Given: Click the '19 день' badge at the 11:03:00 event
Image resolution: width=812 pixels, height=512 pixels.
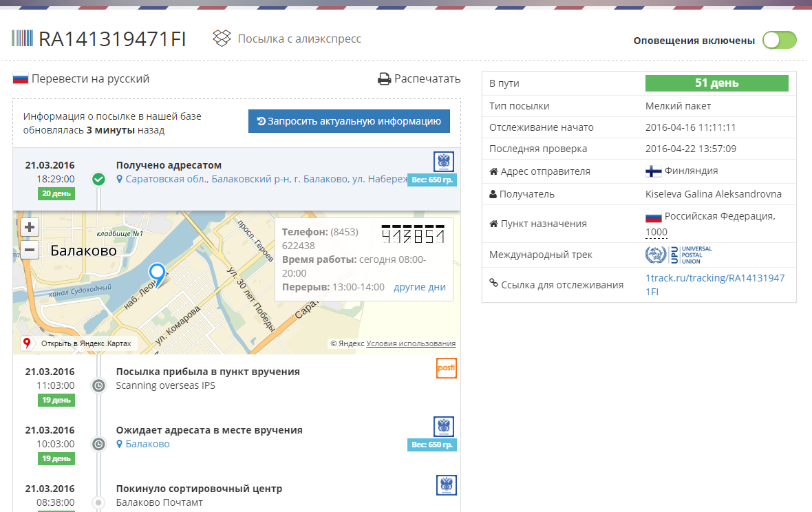Looking at the screenshot, I should (x=56, y=401).
